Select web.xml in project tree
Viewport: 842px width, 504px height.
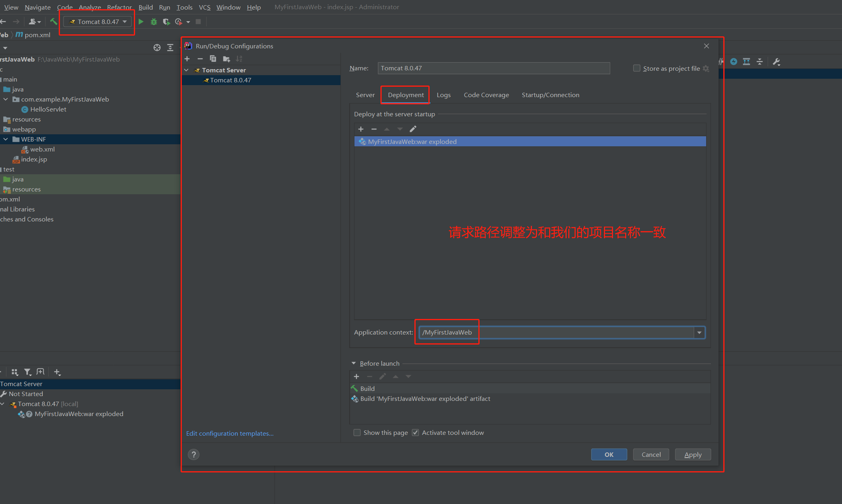42,149
